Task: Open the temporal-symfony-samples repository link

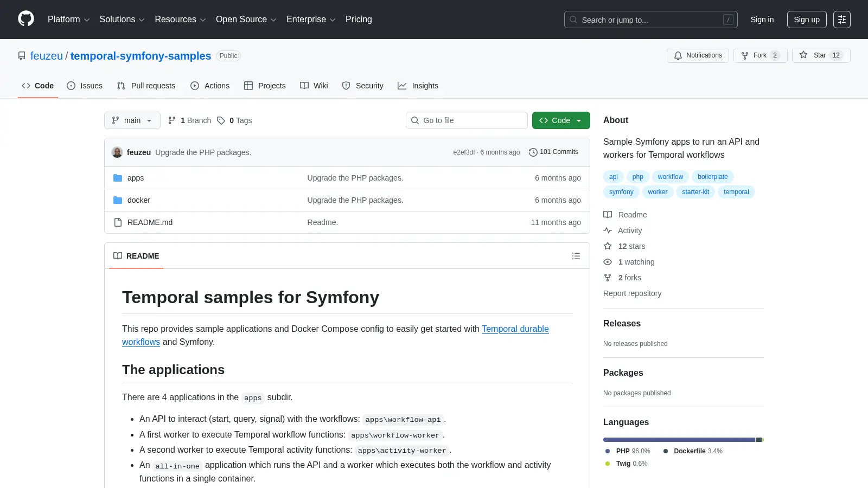Action: pyautogui.click(x=141, y=56)
